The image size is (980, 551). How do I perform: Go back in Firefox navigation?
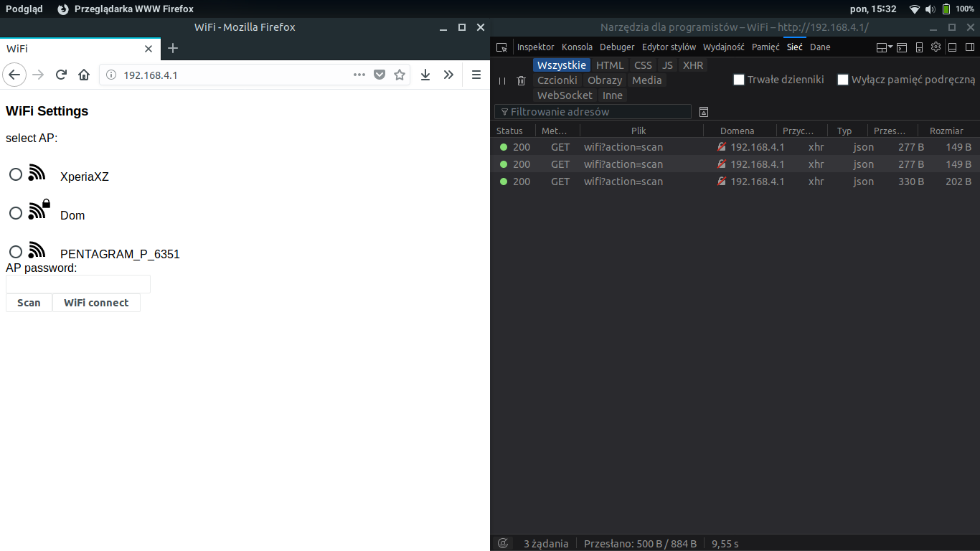tap(14, 75)
